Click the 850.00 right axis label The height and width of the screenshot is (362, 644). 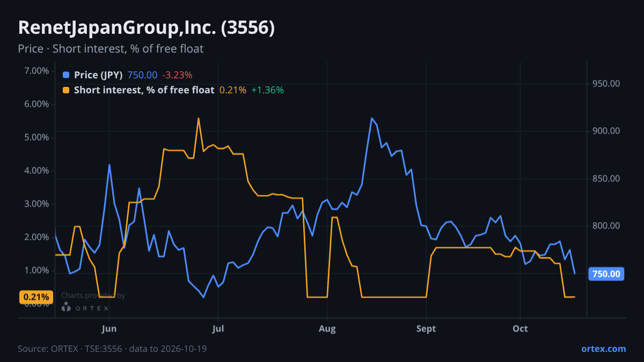(x=606, y=179)
